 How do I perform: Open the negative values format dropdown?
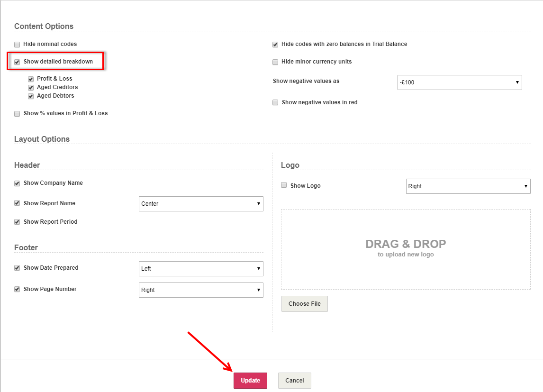tap(460, 82)
